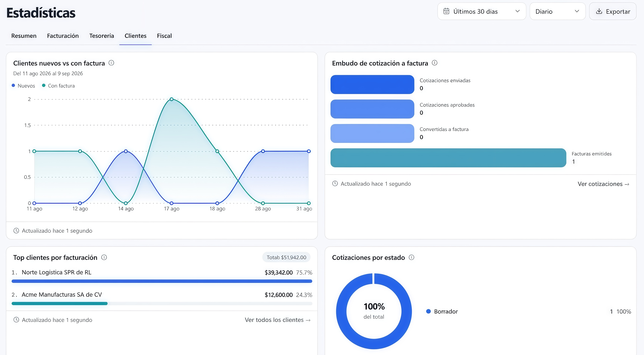Click the Exportar button
644x355 pixels.
click(x=613, y=11)
